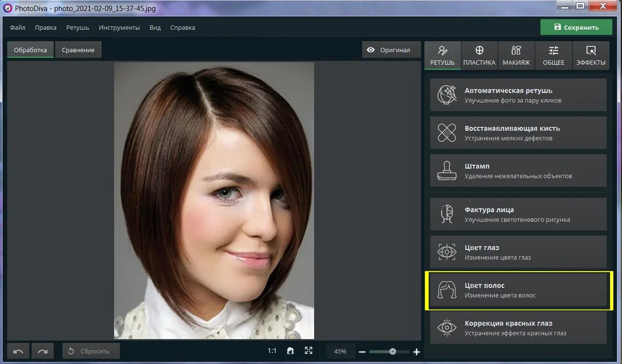Open the Файл menu

tap(18, 27)
